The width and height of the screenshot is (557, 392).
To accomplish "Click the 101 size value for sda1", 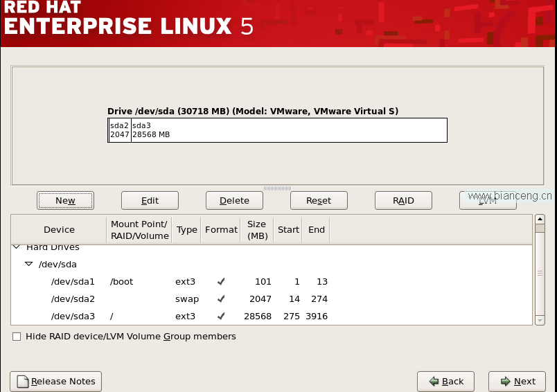I will coord(263,282).
